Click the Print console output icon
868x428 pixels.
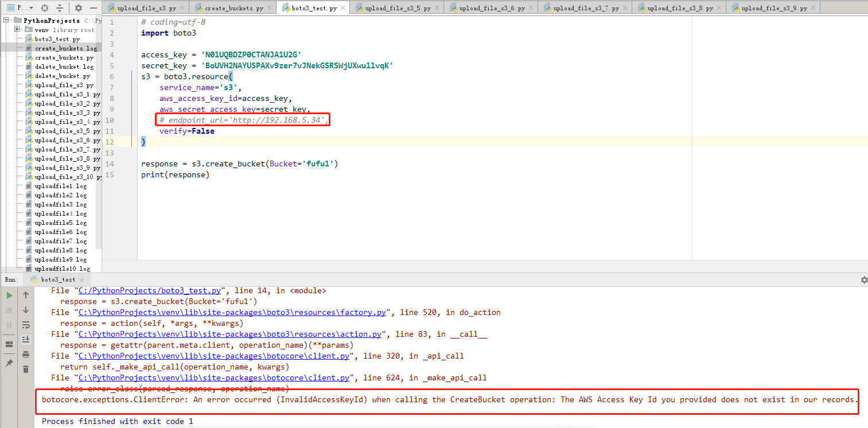[26, 355]
